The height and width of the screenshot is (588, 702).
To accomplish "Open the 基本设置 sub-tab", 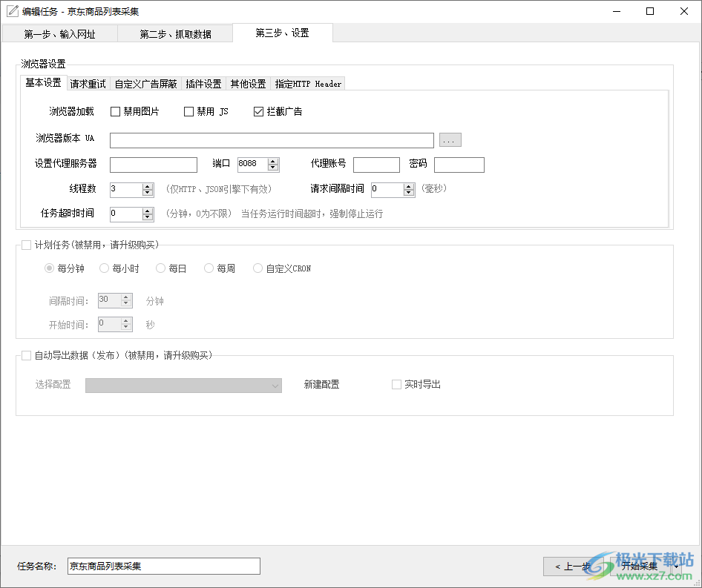I will pyautogui.click(x=44, y=83).
